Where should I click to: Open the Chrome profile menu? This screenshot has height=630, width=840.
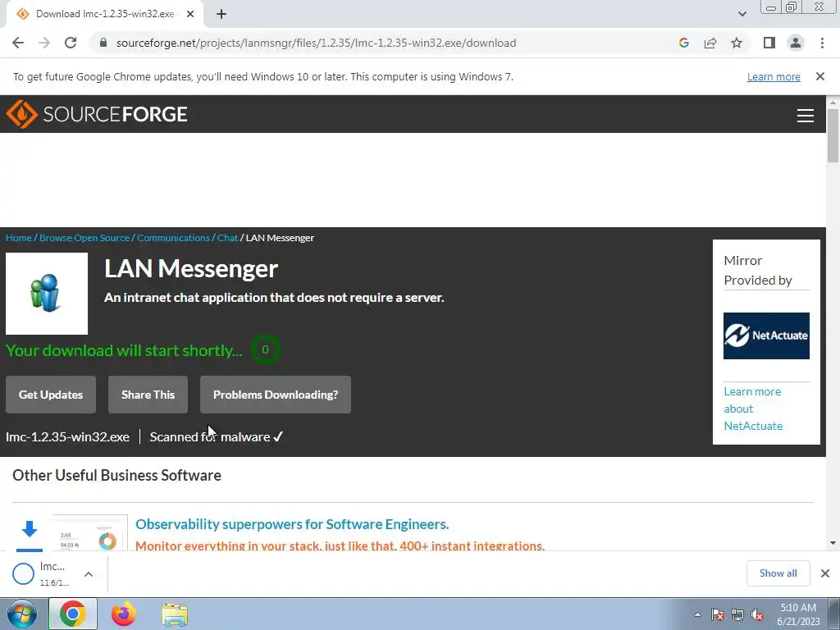796,43
